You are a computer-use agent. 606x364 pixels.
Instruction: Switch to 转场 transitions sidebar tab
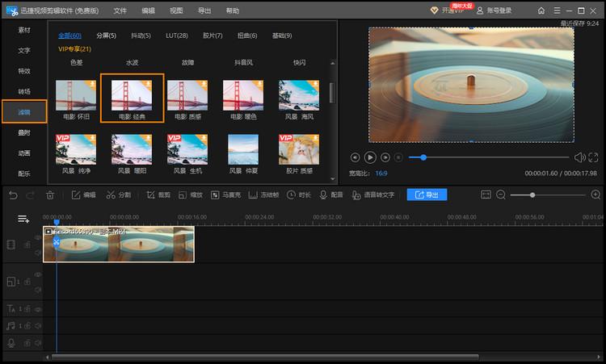pos(24,91)
